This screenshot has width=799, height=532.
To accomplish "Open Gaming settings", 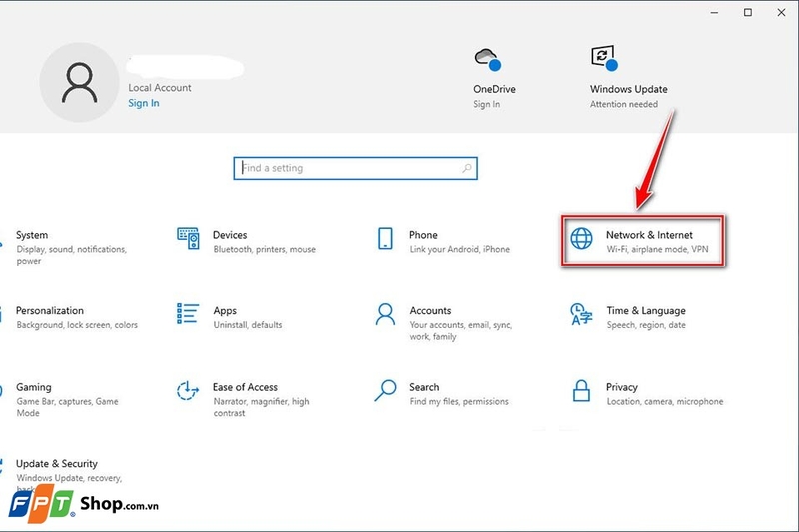I will (66, 399).
